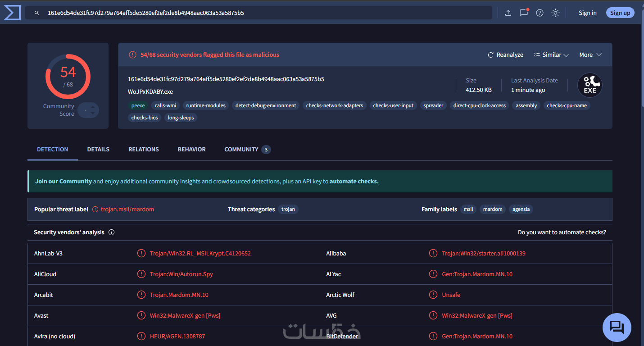The height and width of the screenshot is (346, 644).
Task: Click the search magnifier icon
Action: tap(37, 13)
